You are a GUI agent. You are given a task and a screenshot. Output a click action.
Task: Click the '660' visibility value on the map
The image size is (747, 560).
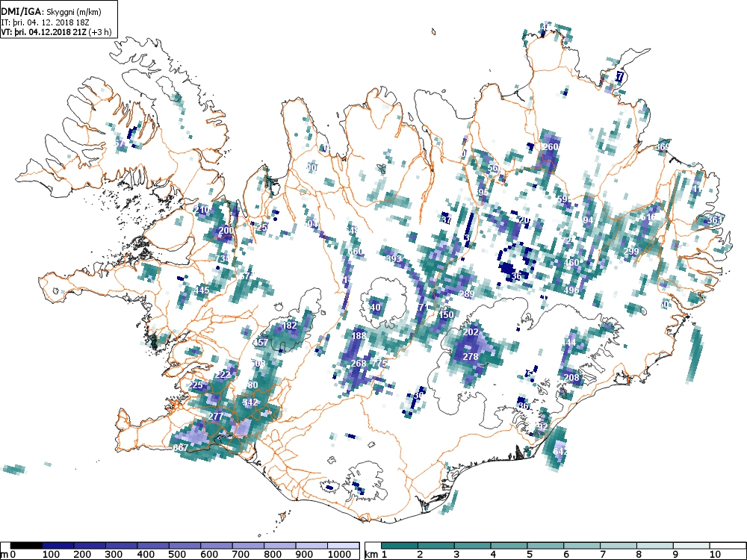356,252
